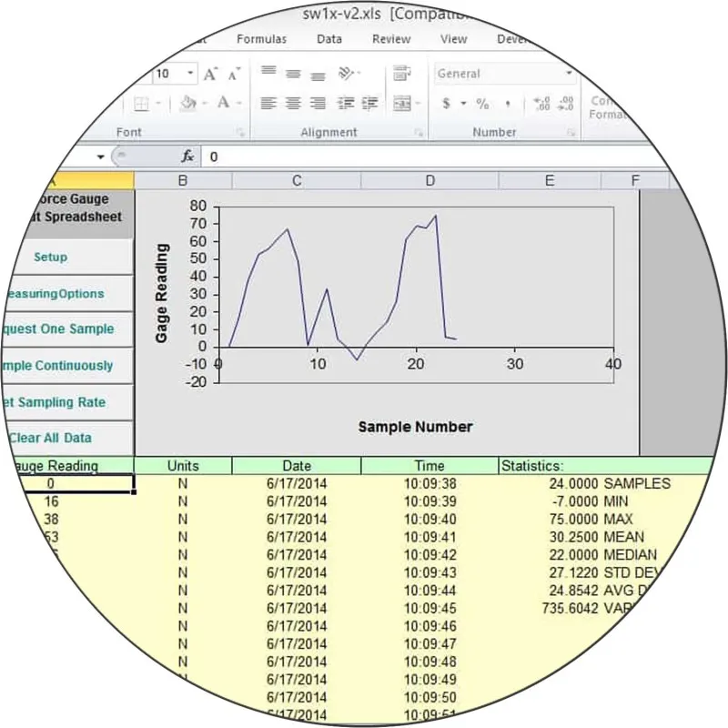Click the Decrease Indent icon
Viewport: 728px width, 728px height.
pos(342,102)
